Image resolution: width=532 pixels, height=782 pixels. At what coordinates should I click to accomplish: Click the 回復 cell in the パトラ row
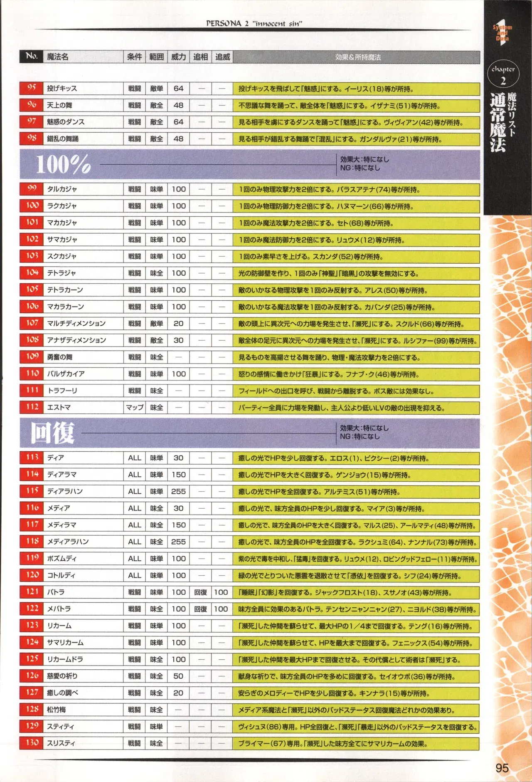click(200, 592)
